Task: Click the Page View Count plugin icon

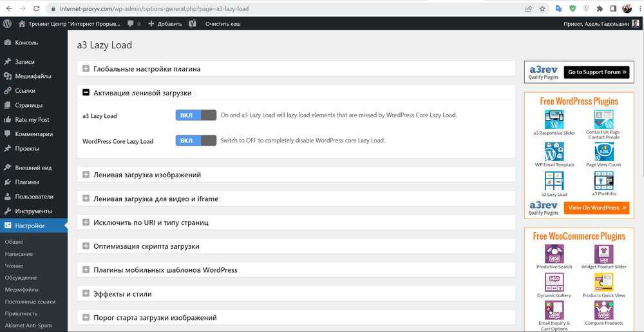Action: coord(603,151)
